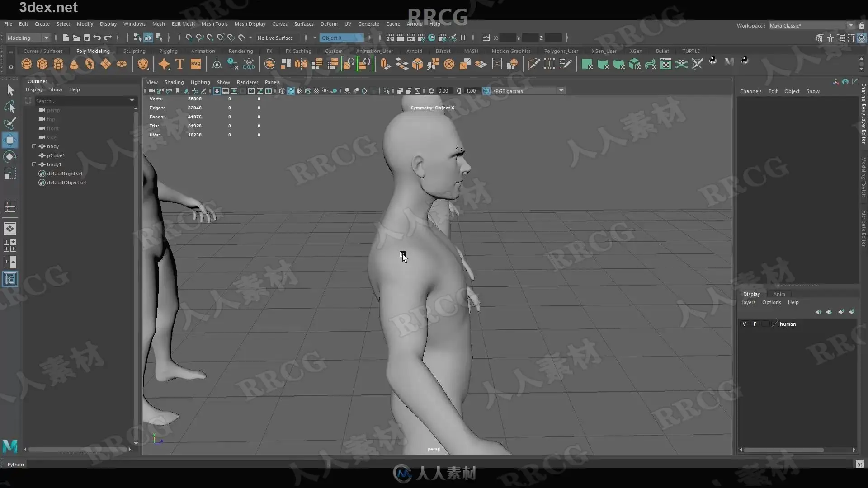
Task: Select the Lasso Select tool in toolbox
Action: tap(10, 107)
